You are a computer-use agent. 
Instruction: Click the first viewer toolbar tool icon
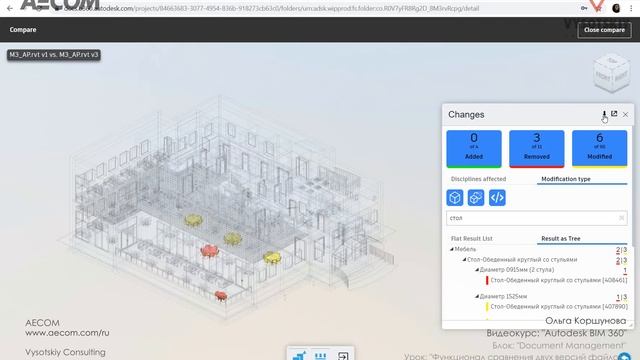pos(300,356)
